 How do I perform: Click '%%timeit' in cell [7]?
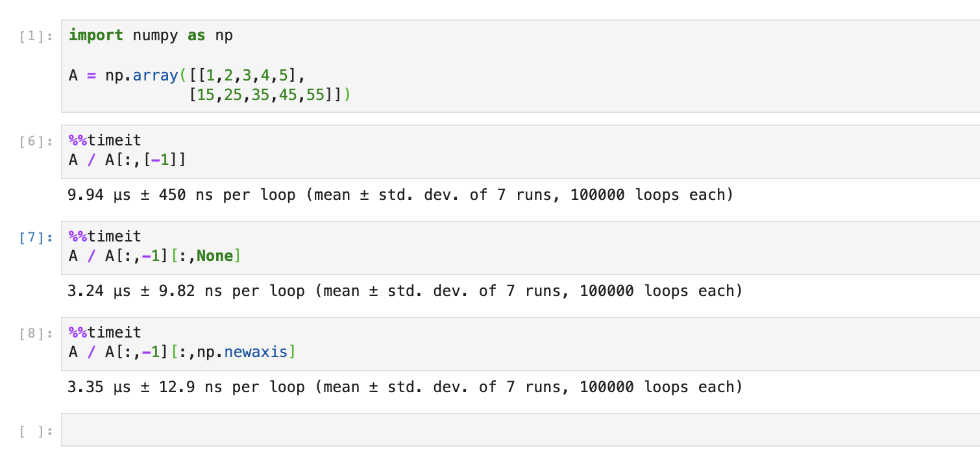tap(104, 236)
